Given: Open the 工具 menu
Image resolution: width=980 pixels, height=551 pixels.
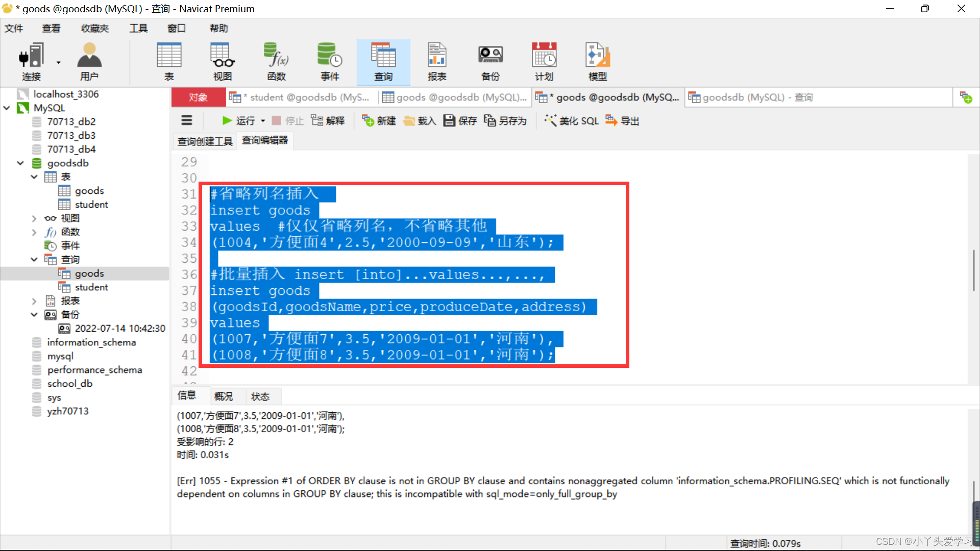Looking at the screenshot, I should pos(138,28).
